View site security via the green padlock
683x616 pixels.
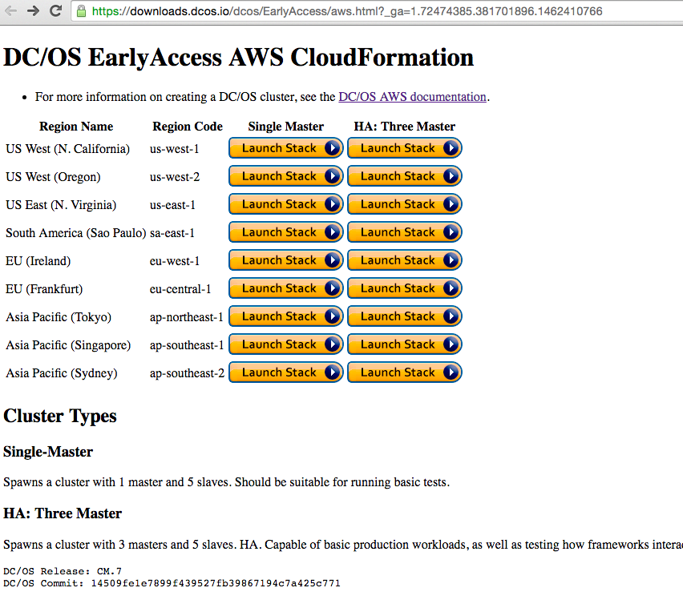click(81, 11)
